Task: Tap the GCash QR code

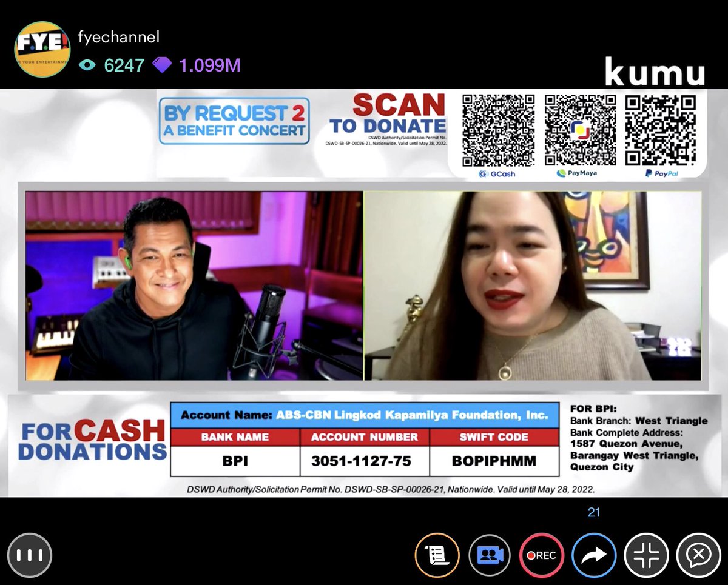Action: [x=498, y=130]
